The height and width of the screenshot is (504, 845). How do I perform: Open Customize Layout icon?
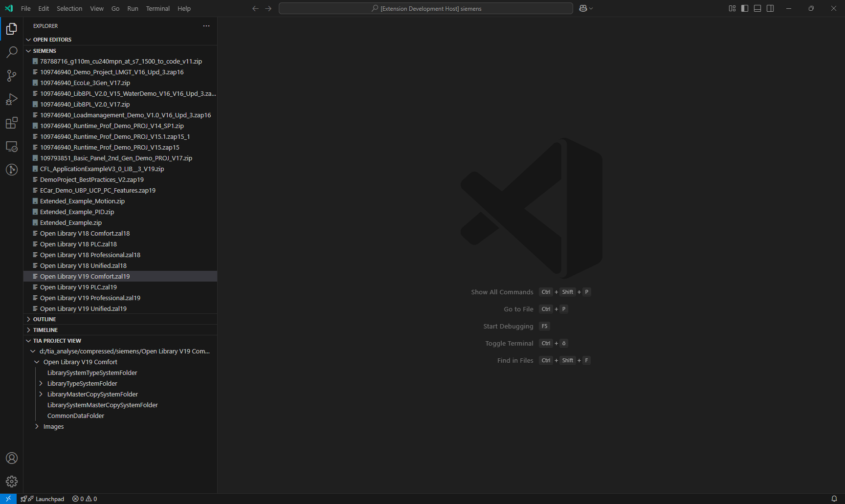pos(732,8)
